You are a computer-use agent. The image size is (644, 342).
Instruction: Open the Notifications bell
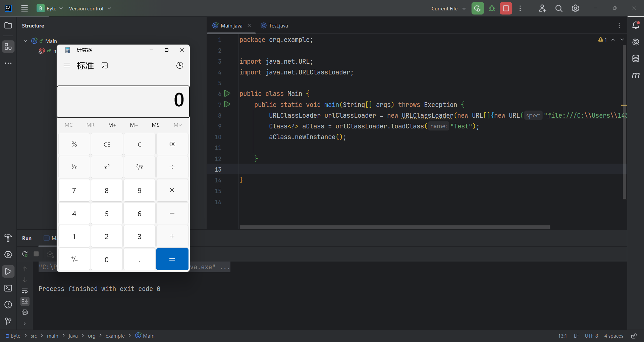(636, 25)
